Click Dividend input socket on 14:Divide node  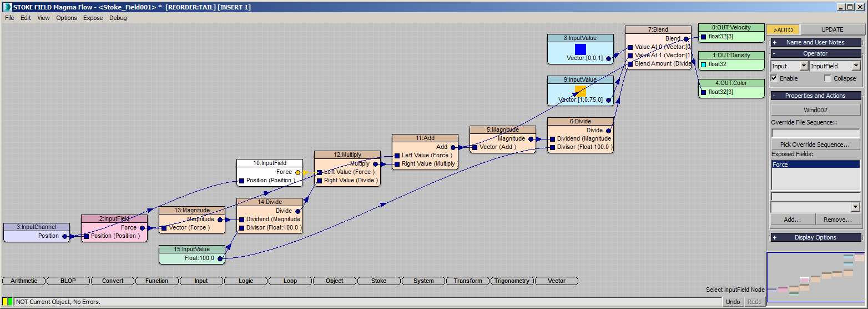[241, 220]
